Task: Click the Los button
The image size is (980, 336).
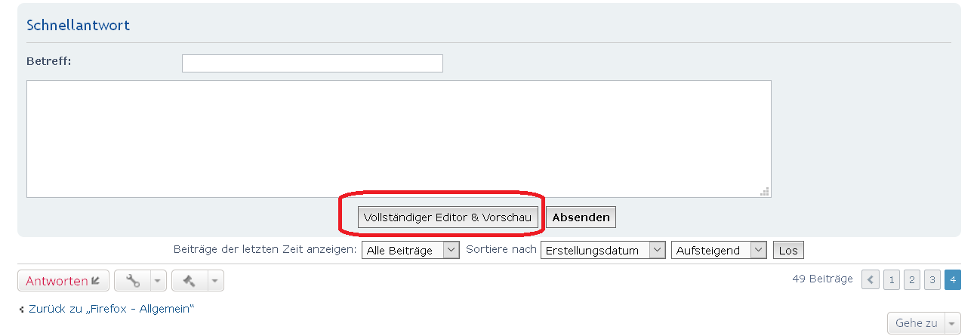Action: (788, 251)
